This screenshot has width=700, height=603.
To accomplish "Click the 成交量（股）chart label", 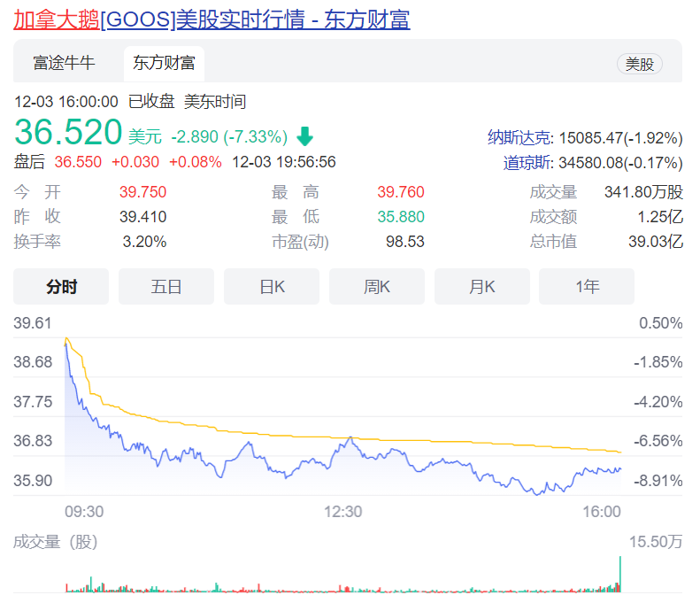I will point(56,542).
